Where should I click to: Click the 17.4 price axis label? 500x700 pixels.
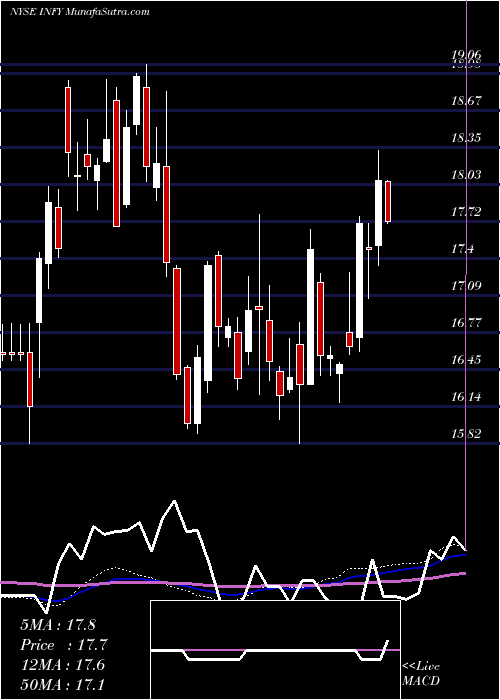[462, 250]
